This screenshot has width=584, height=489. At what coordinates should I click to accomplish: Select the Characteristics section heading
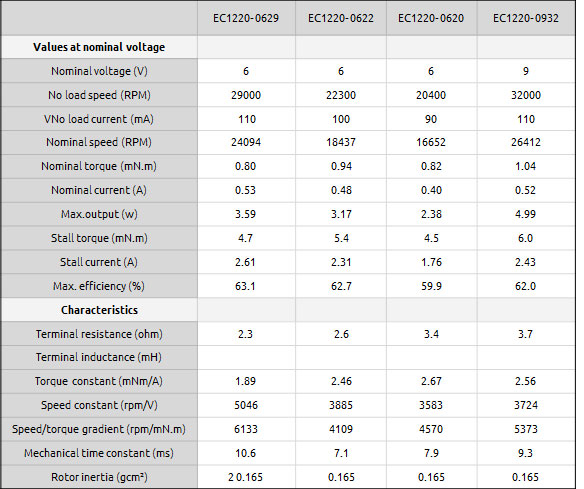[99, 310]
